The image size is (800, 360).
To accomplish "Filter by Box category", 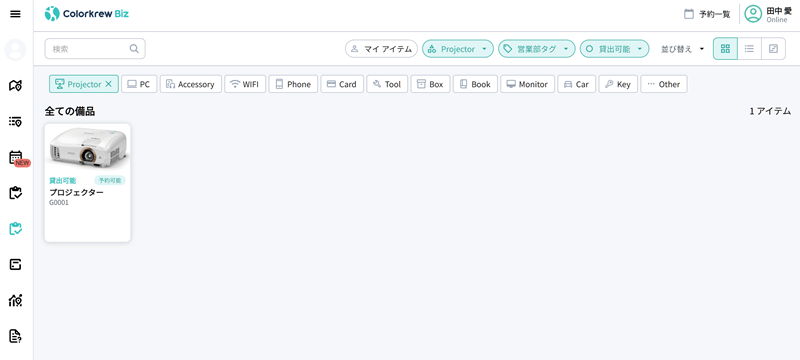I will click(431, 84).
